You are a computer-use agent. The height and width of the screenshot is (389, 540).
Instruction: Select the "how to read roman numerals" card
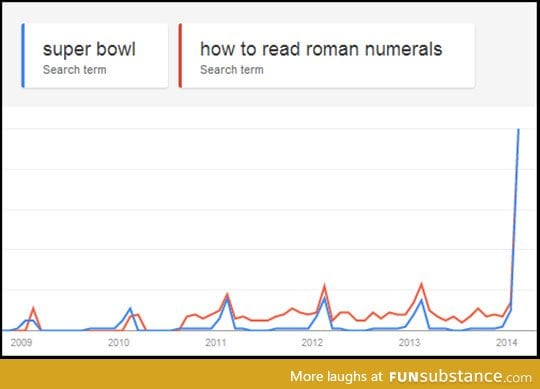click(x=327, y=56)
